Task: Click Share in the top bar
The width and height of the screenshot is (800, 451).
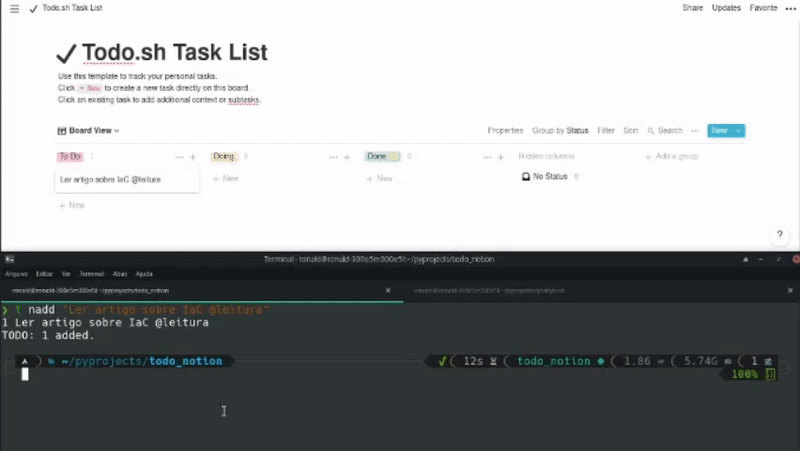Action: pyautogui.click(x=693, y=8)
